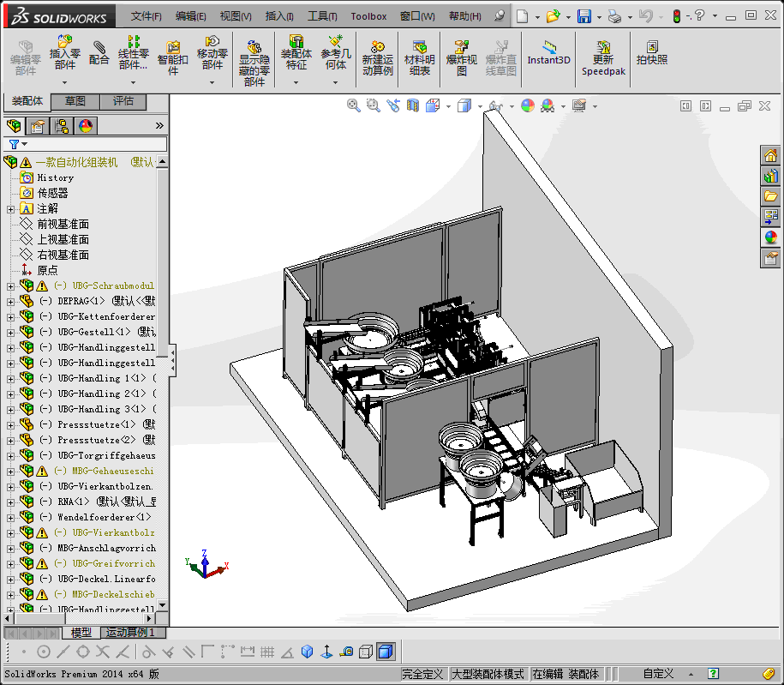784x685 pixels.
Task: Open the Appearances task pane icon
Action: click(770, 237)
